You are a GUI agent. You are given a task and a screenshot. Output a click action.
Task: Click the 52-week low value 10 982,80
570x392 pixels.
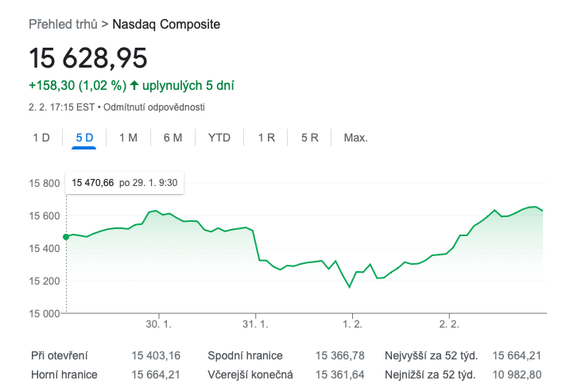[x=517, y=375]
